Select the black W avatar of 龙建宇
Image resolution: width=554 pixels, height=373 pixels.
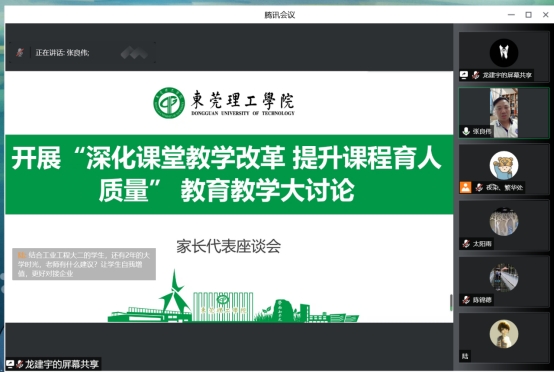tap(504, 53)
